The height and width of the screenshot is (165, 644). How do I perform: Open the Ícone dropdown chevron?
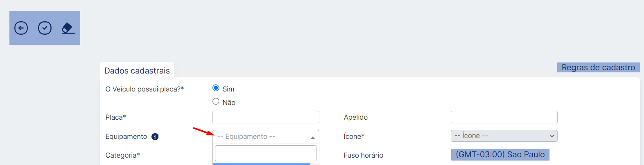[x=551, y=136]
